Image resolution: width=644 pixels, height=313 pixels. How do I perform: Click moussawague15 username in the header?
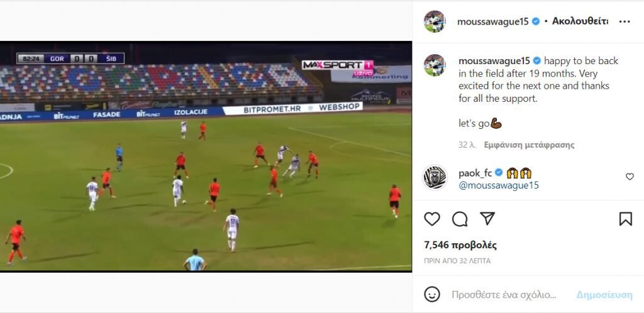(493, 22)
